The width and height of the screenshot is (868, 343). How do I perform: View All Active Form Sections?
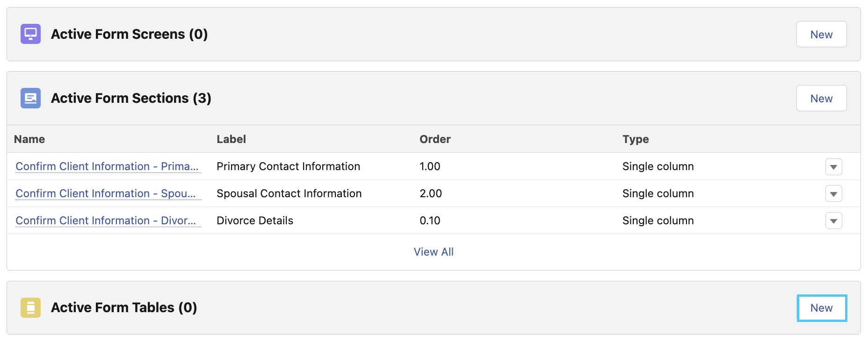tap(434, 252)
